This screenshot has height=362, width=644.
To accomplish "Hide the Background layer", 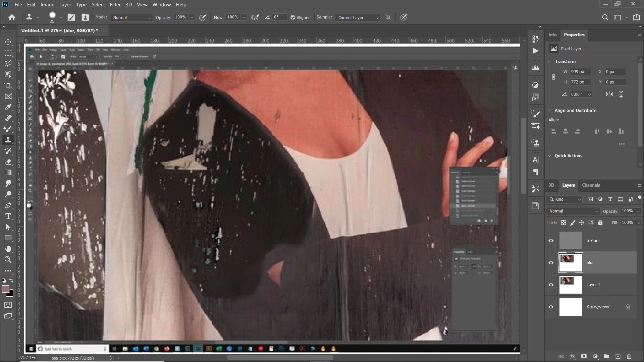I will coord(551,307).
